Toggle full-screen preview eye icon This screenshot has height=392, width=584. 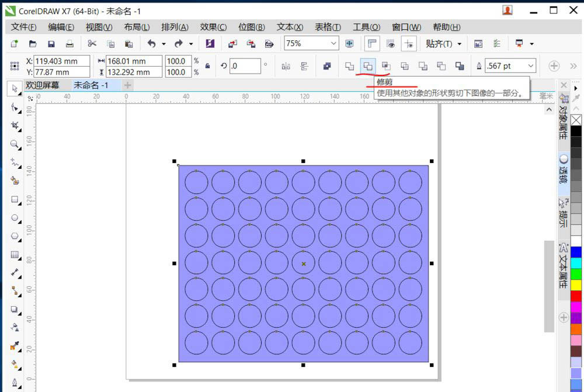390,44
